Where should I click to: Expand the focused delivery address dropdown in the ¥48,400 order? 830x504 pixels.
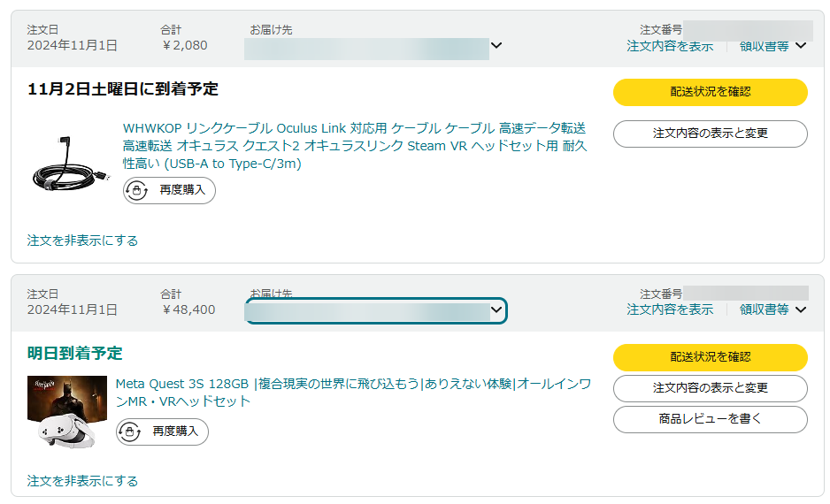click(x=496, y=310)
